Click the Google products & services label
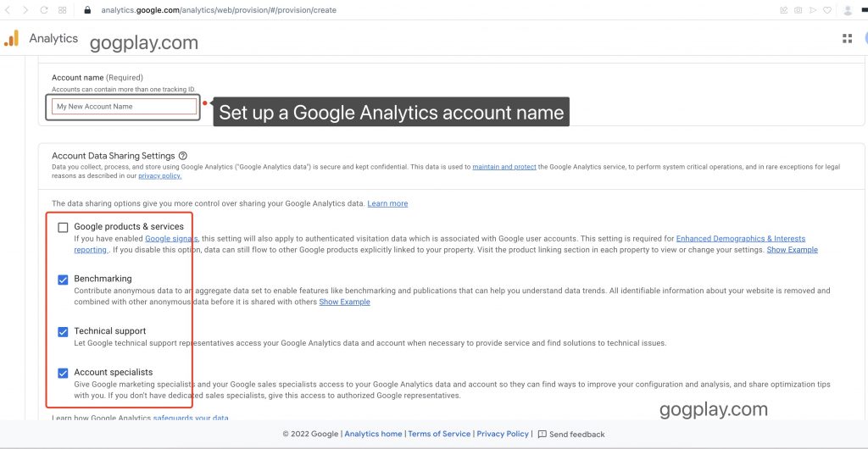 point(129,227)
